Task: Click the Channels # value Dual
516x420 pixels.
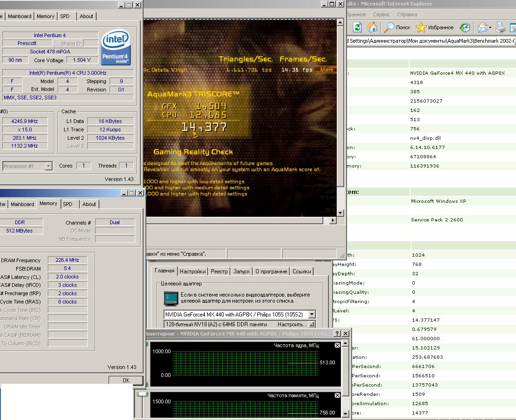Action: pyautogui.click(x=115, y=222)
